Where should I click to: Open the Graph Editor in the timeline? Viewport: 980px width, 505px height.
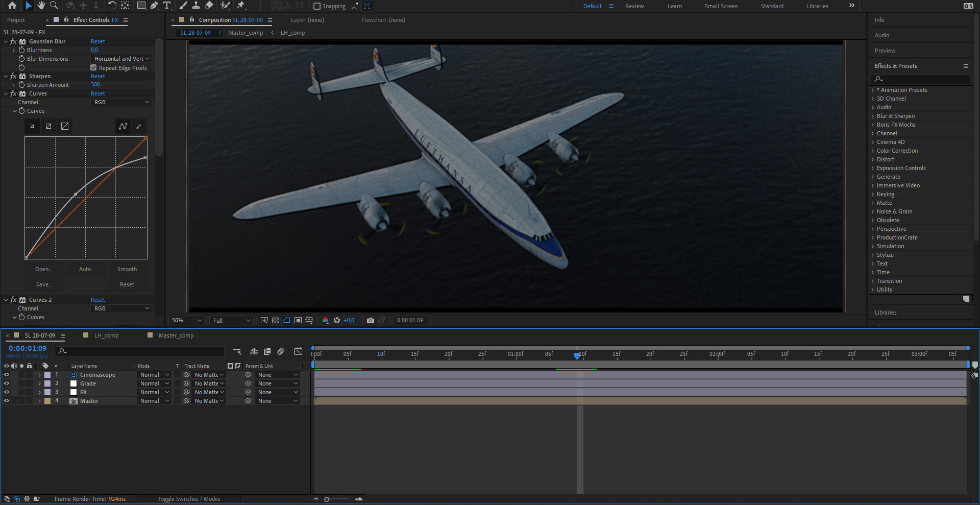pyautogui.click(x=298, y=351)
